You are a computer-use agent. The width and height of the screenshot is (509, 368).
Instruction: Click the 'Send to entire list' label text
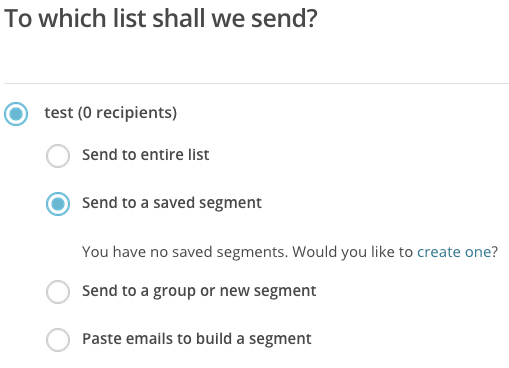[x=146, y=155]
